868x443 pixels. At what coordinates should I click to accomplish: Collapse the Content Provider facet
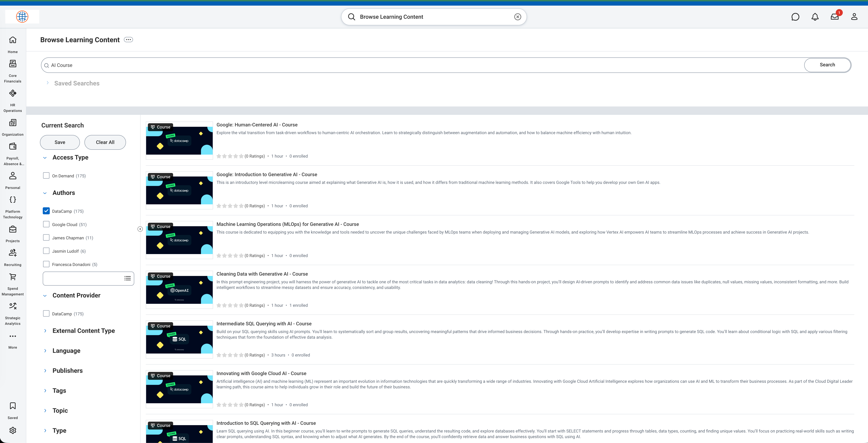pyautogui.click(x=45, y=296)
